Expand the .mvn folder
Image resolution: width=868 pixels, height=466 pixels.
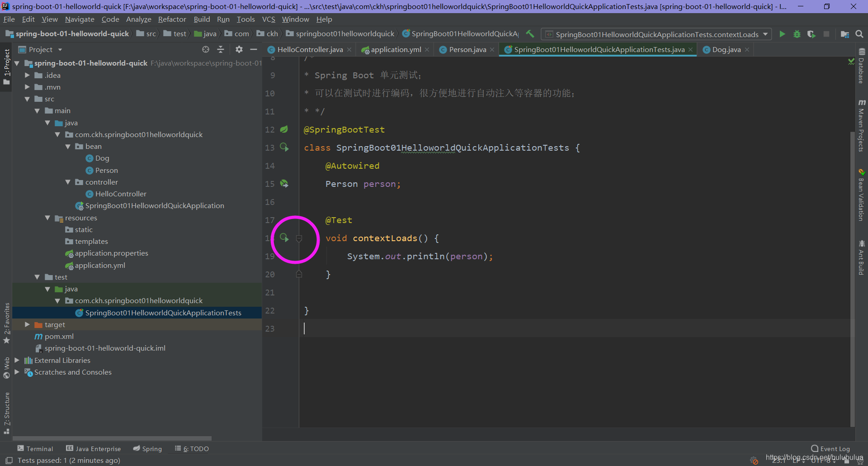pos(27,87)
